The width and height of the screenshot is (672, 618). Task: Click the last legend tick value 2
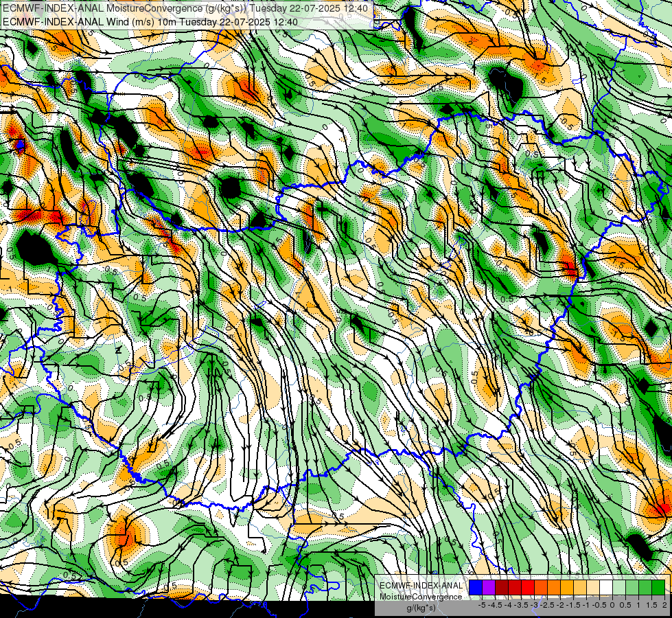664,605
